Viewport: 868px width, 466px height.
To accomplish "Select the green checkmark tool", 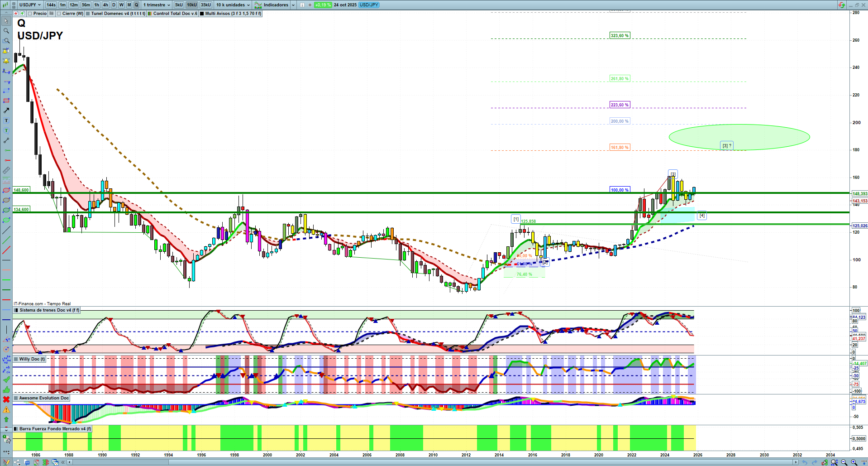I will coord(6,380).
